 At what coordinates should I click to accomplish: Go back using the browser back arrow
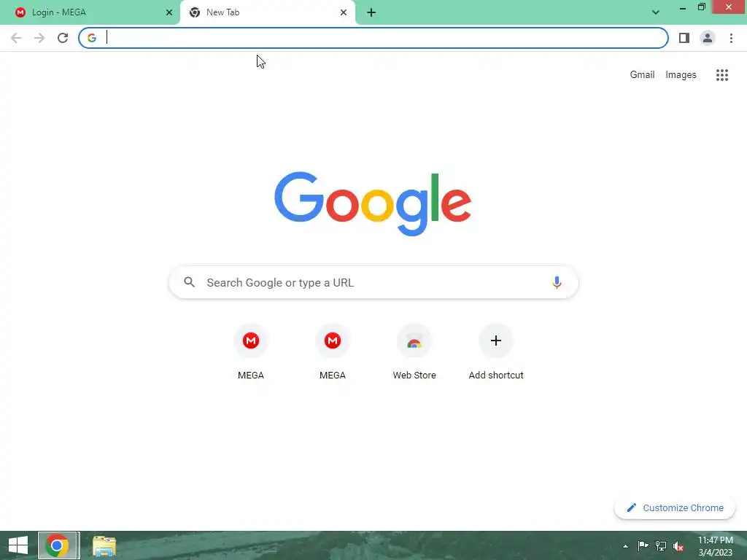16,38
